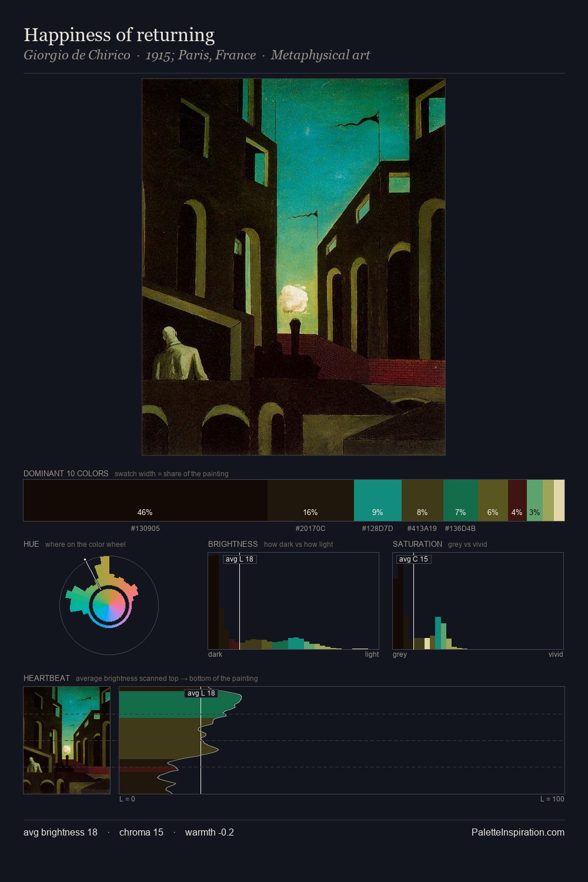
Task: Click the L = 0 axis label
Action: pos(127,799)
